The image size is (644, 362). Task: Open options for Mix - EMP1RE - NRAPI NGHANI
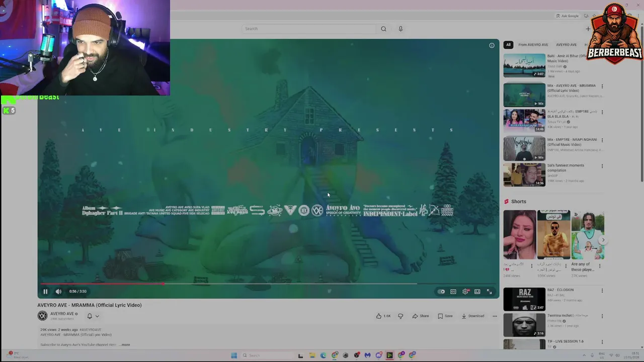coord(602,140)
